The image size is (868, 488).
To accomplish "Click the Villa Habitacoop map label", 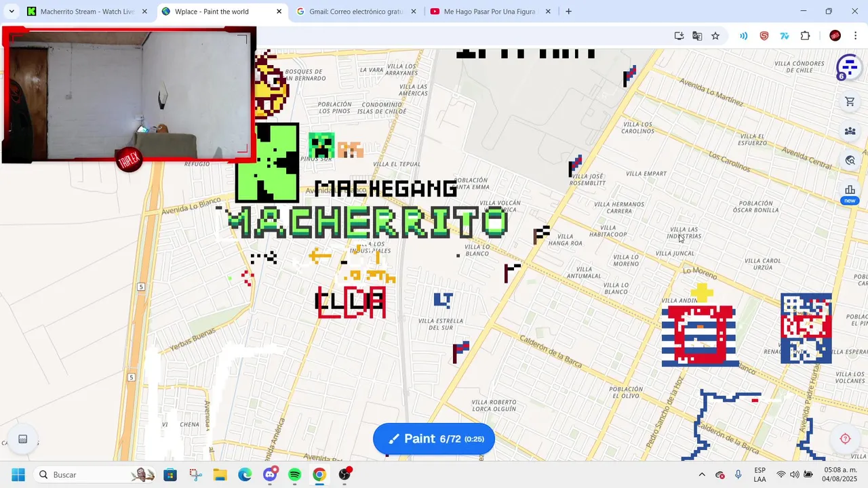I will [x=608, y=231].
